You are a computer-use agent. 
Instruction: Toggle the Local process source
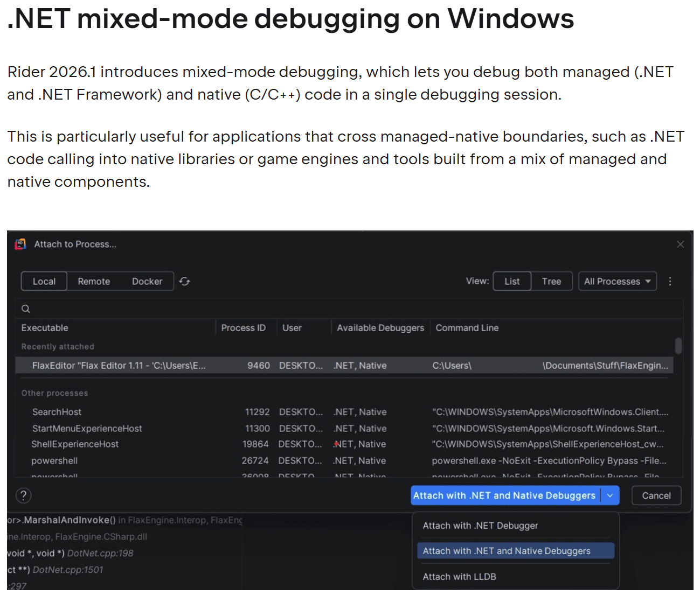click(x=44, y=281)
